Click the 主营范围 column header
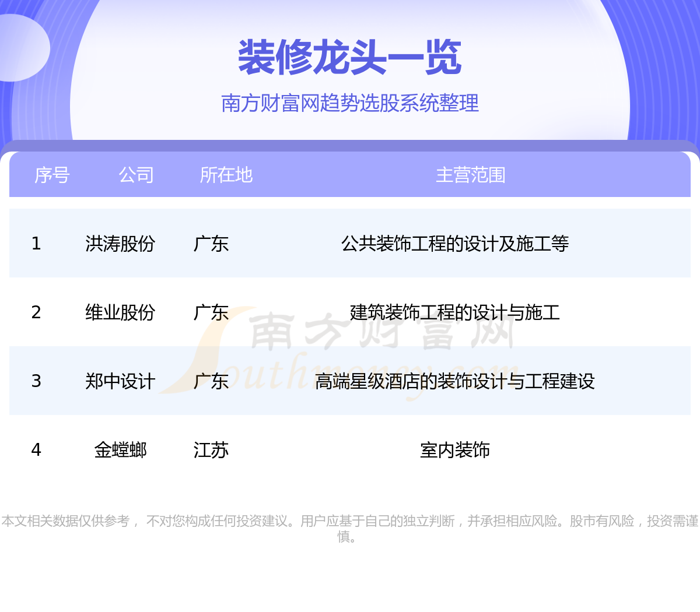This screenshot has width=700, height=612. coord(471,175)
